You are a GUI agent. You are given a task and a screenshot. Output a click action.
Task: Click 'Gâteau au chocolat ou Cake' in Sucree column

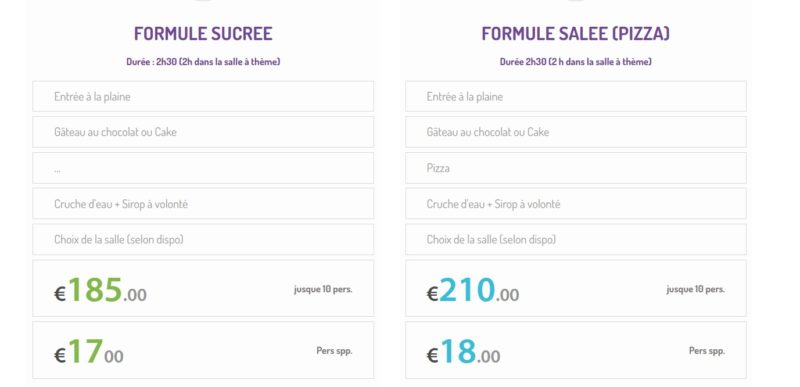pos(203,132)
